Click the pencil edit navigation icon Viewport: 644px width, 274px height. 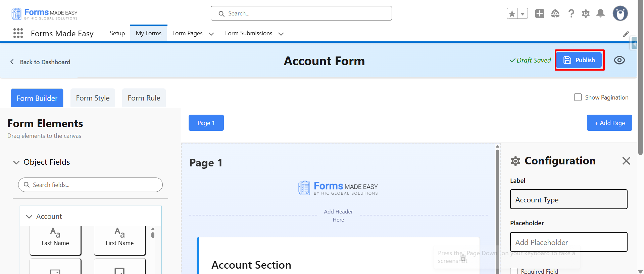[626, 34]
